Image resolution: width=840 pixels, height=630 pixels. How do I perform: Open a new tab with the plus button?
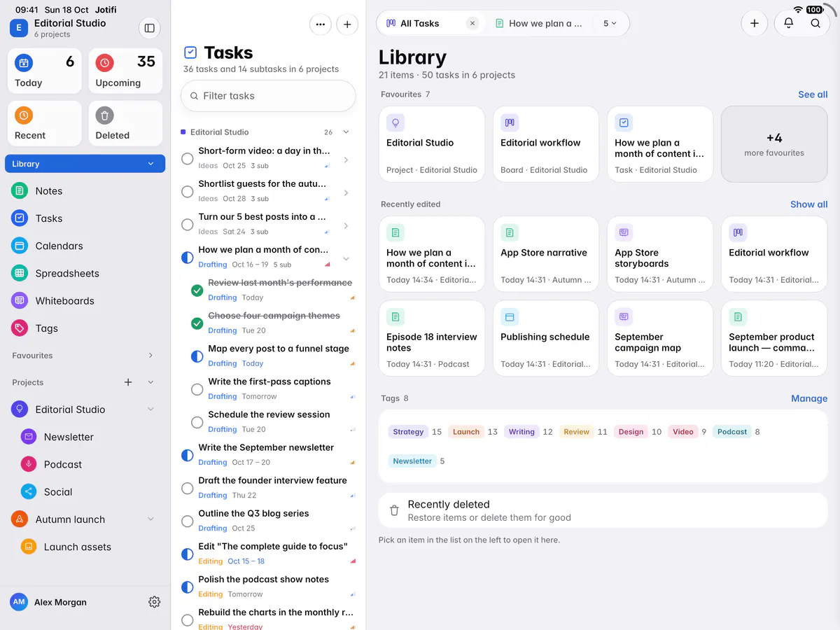(755, 23)
